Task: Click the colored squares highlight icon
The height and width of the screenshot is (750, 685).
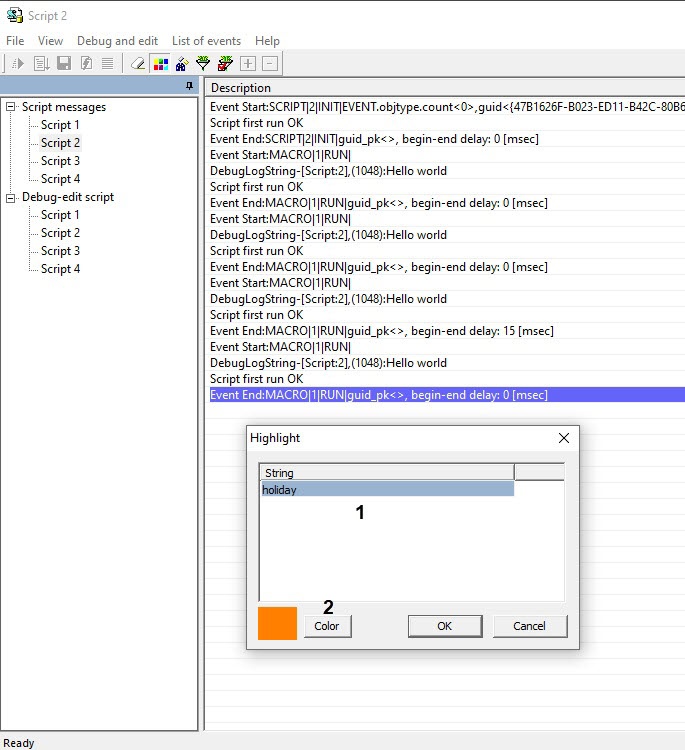Action: coord(160,63)
